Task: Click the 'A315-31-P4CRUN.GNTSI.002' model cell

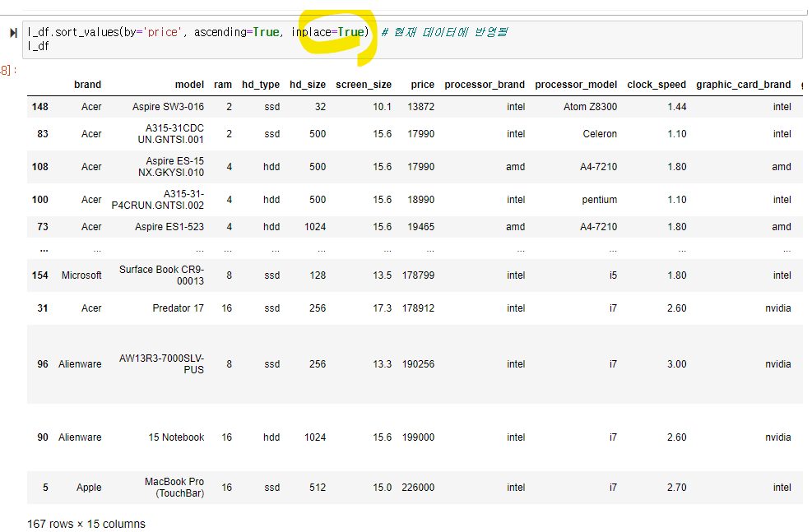Action: pos(157,199)
